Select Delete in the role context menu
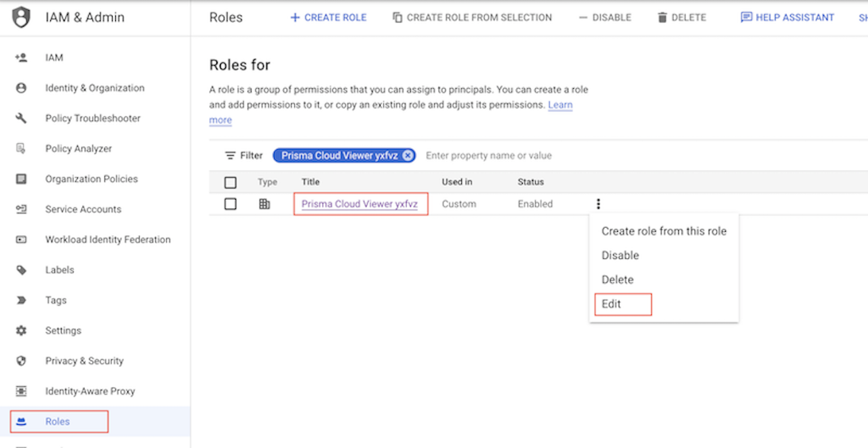The image size is (868, 448). pyautogui.click(x=617, y=280)
